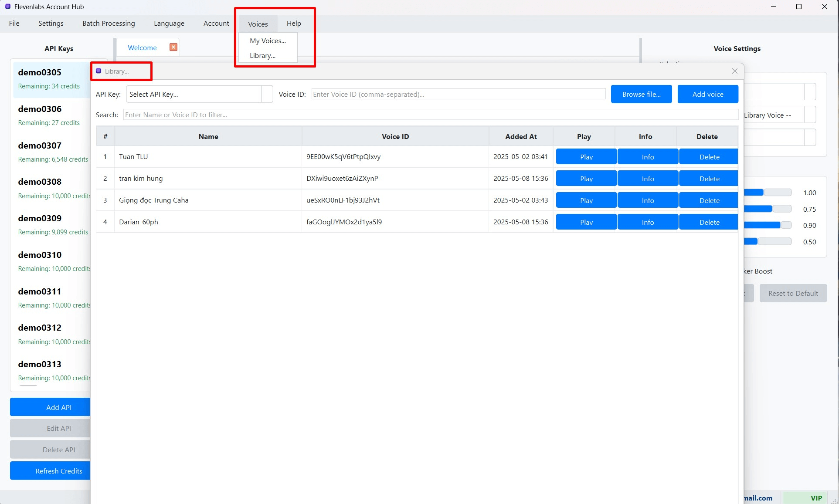The height and width of the screenshot is (504, 839).
Task: Delete the Darian_60ph voice
Action: 709,222
